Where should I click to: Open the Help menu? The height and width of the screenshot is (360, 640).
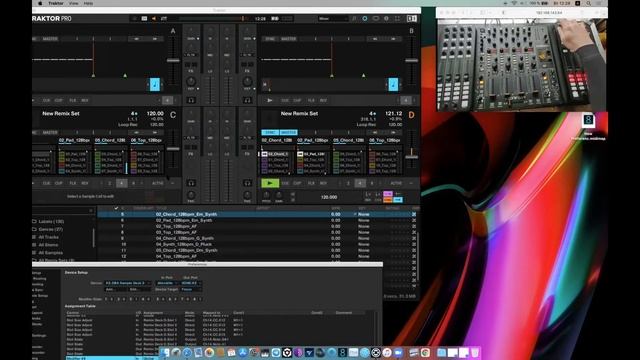coord(88,3)
